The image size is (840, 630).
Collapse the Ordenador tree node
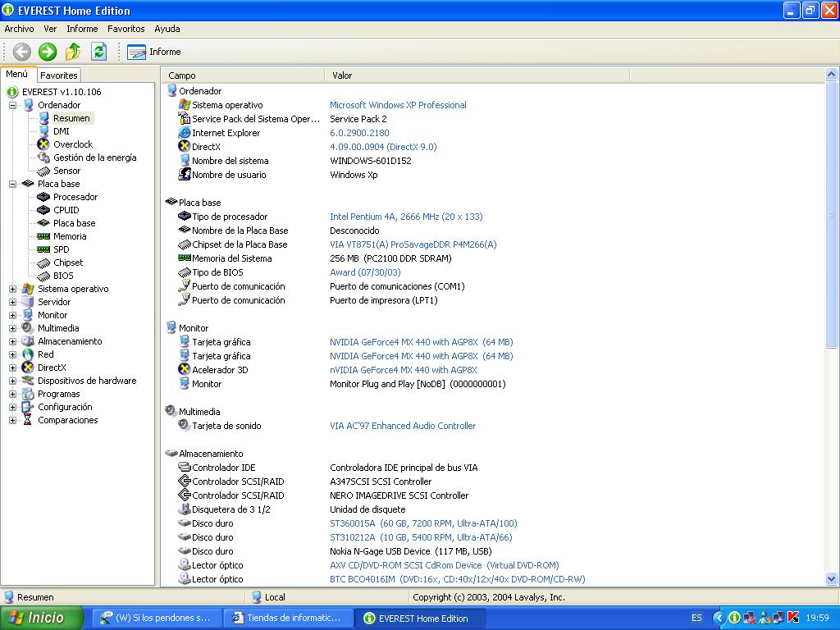pos(13,105)
